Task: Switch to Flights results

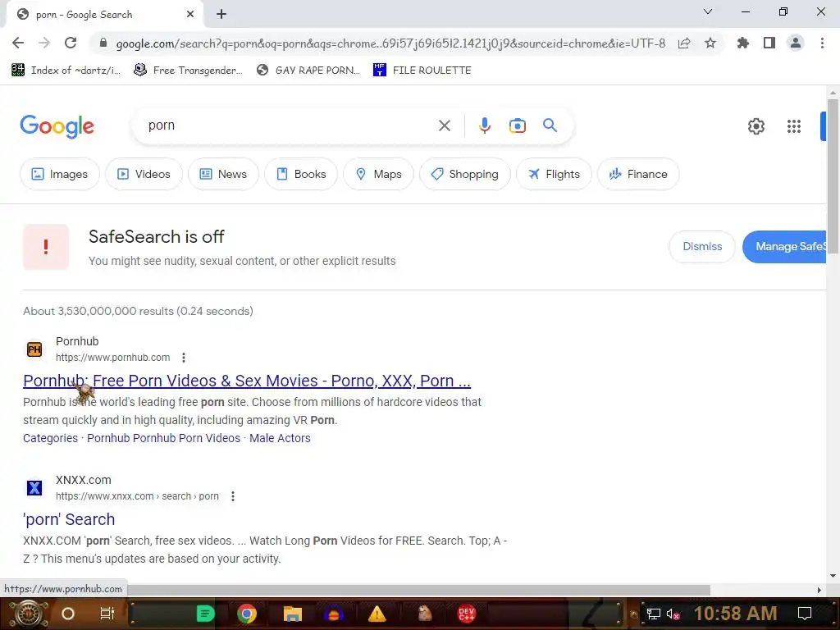Action: [x=554, y=174]
